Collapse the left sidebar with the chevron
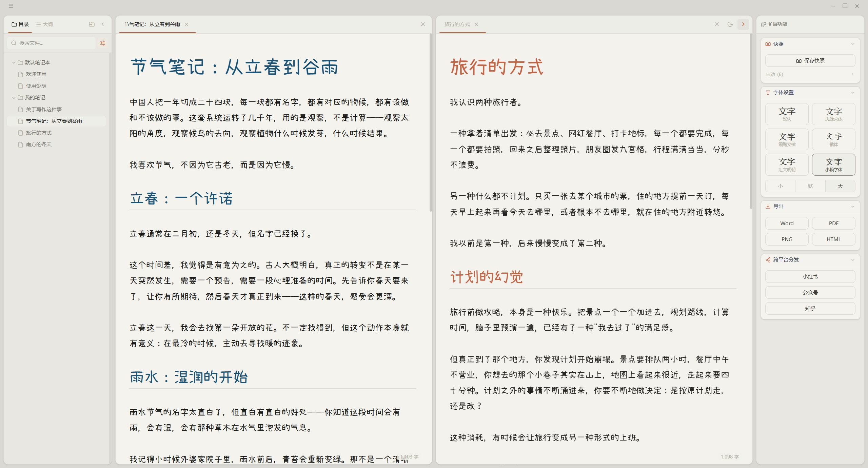The height and width of the screenshot is (468, 868). point(103,24)
